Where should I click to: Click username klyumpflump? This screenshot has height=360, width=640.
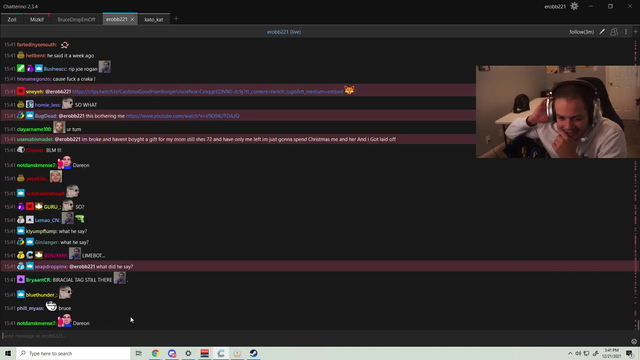point(41,231)
